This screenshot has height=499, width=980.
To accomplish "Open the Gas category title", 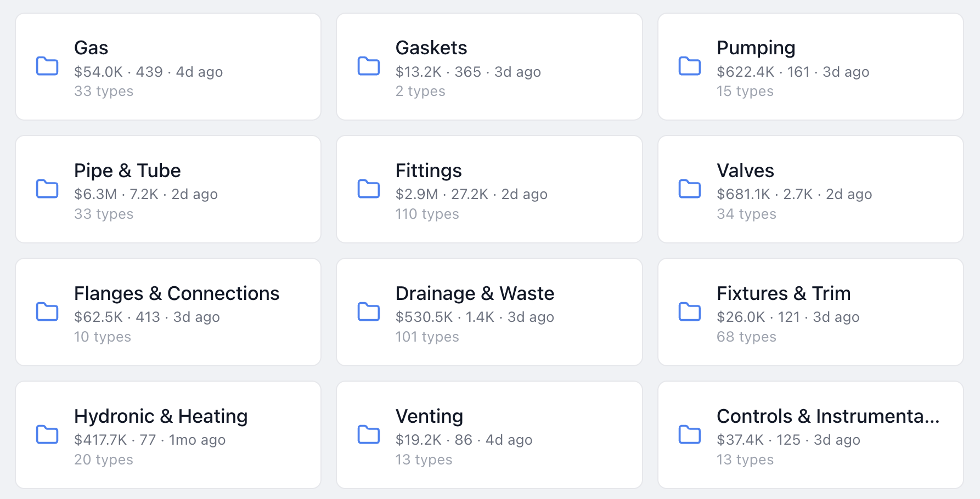I will pyautogui.click(x=91, y=48).
